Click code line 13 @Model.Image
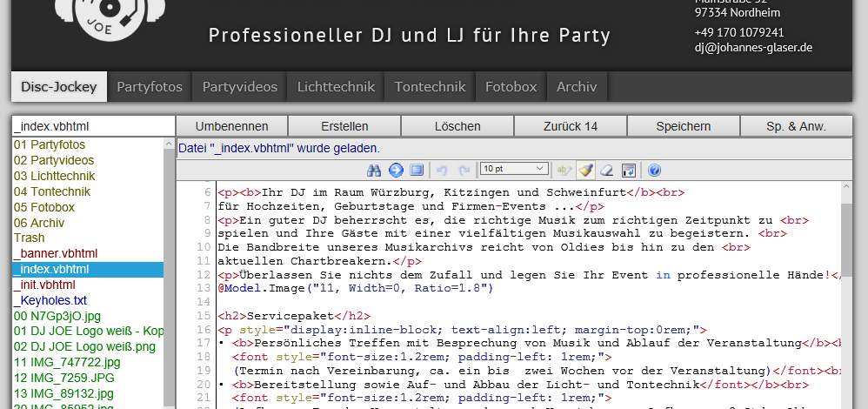This screenshot has width=868, height=409. tap(355, 288)
